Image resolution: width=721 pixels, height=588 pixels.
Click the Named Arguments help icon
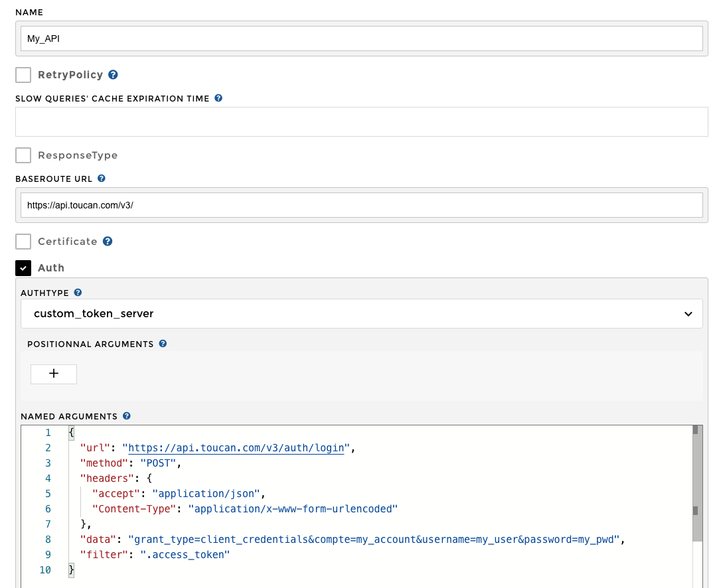(x=127, y=416)
